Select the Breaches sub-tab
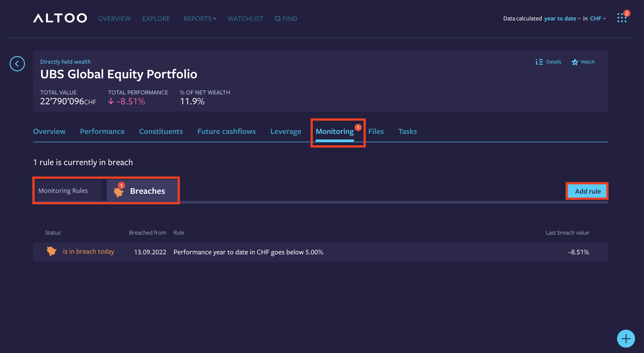Screen dimensions: 644x353 142,190
